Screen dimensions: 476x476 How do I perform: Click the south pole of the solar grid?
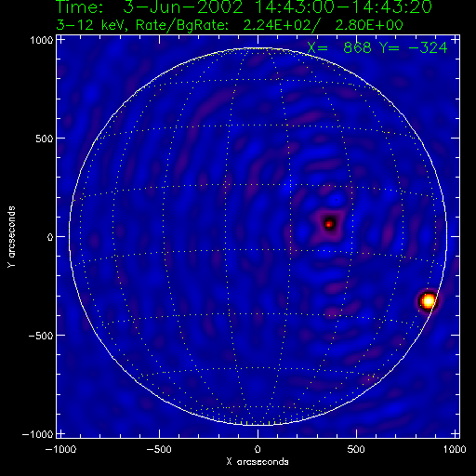coord(258,424)
